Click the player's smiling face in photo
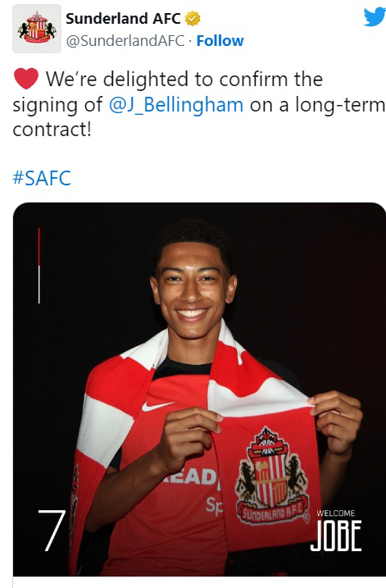This screenshot has width=386, height=588. pyautogui.click(x=193, y=289)
